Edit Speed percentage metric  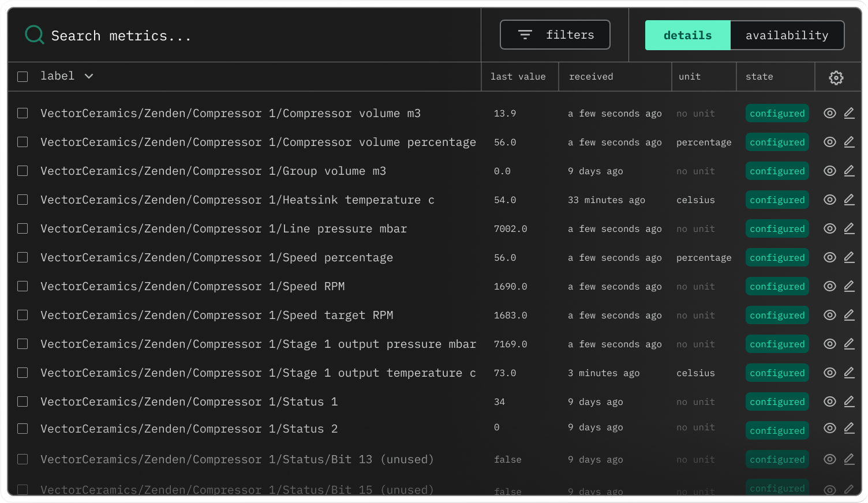[x=849, y=257]
